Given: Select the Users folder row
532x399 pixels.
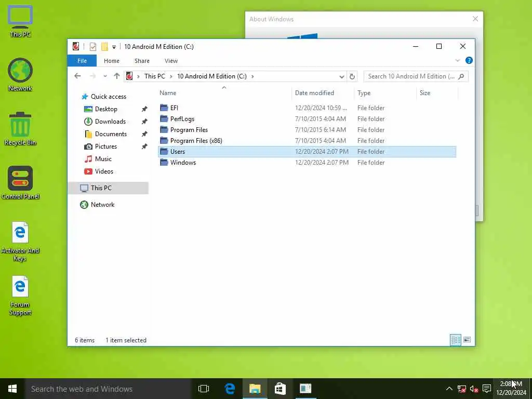Looking at the screenshot, I should point(307,151).
